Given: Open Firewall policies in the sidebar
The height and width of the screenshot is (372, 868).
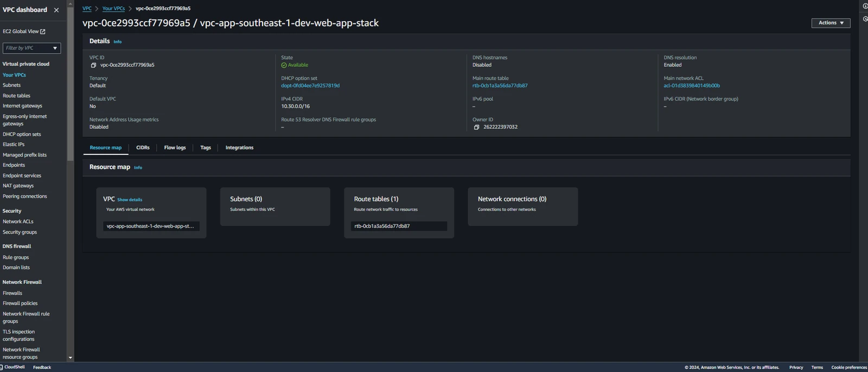Looking at the screenshot, I should (20, 304).
